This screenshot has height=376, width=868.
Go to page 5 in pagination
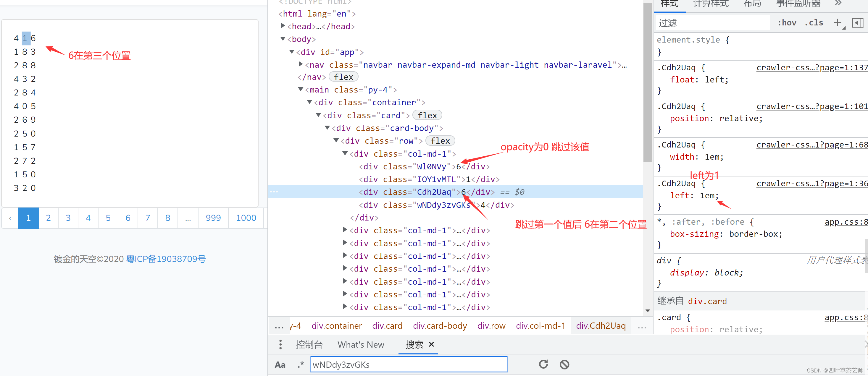tap(108, 218)
